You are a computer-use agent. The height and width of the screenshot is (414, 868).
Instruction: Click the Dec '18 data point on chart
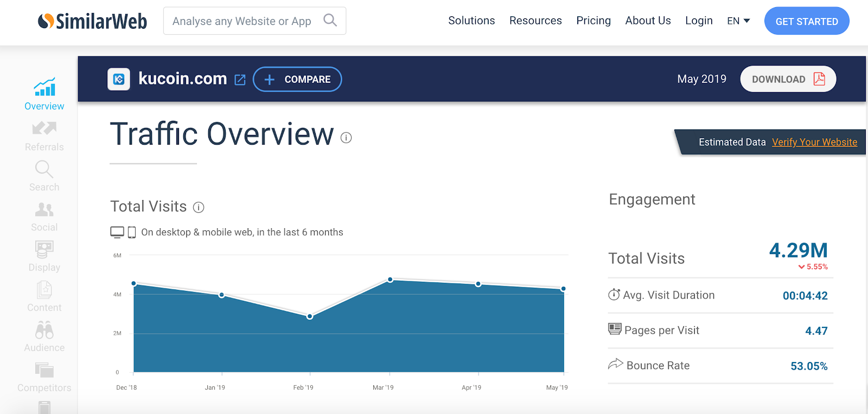pos(134,283)
